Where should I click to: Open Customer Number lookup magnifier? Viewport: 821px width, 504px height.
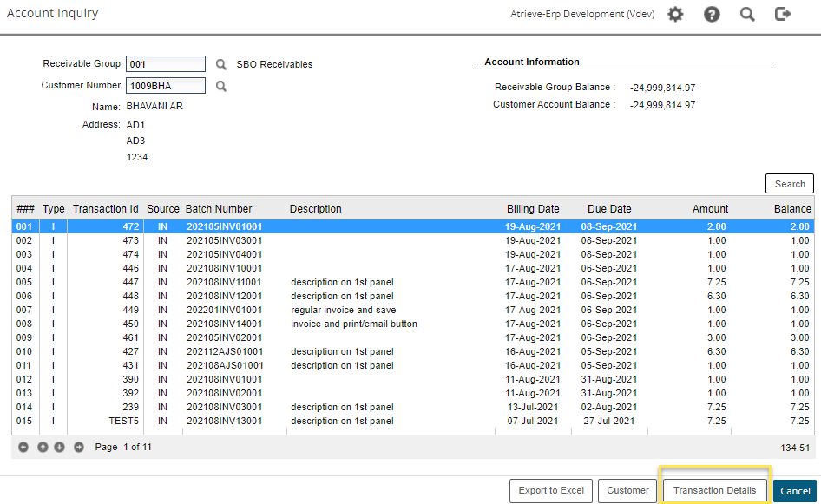click(x=221, y=86)
